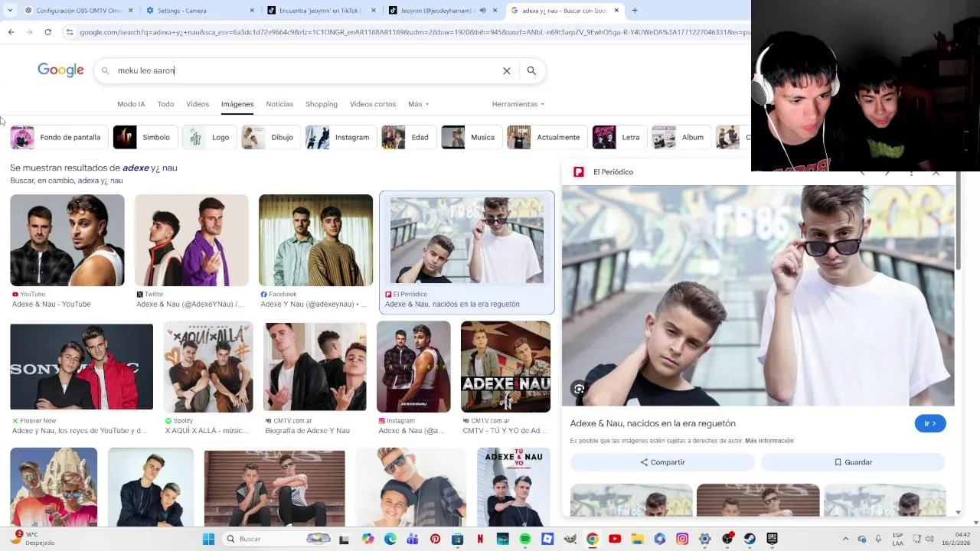Image resolution: width=980 pixels, height=551 pixels.
Task: Switch to the Modo IA tab
Action: (x=131, y=104)
